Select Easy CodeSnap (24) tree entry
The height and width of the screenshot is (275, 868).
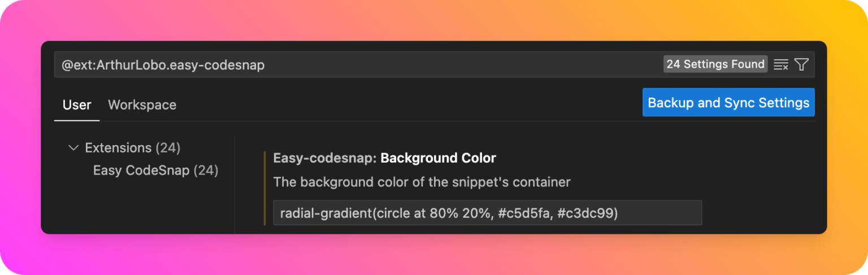(x=155, y=171)
